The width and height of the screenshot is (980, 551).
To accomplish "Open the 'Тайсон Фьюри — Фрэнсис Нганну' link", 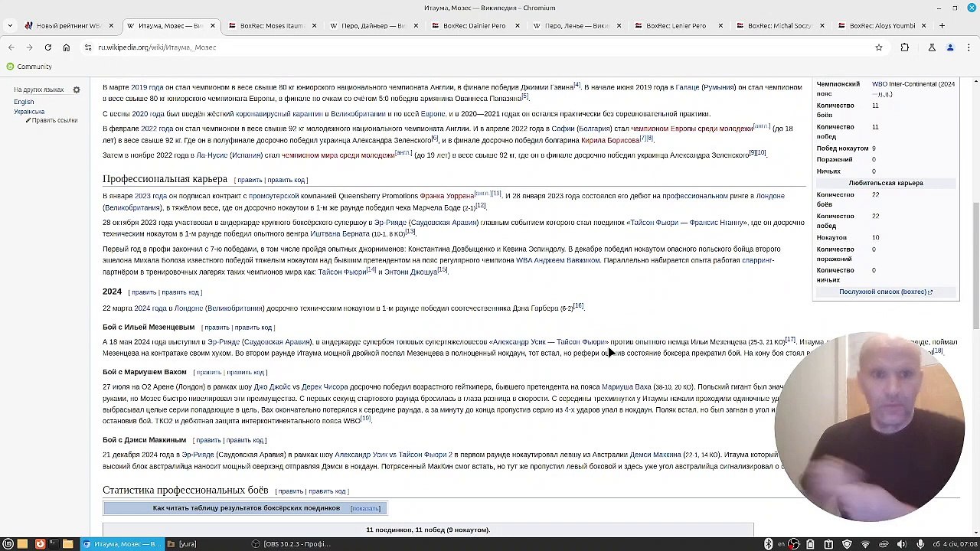I will point(688,223).
